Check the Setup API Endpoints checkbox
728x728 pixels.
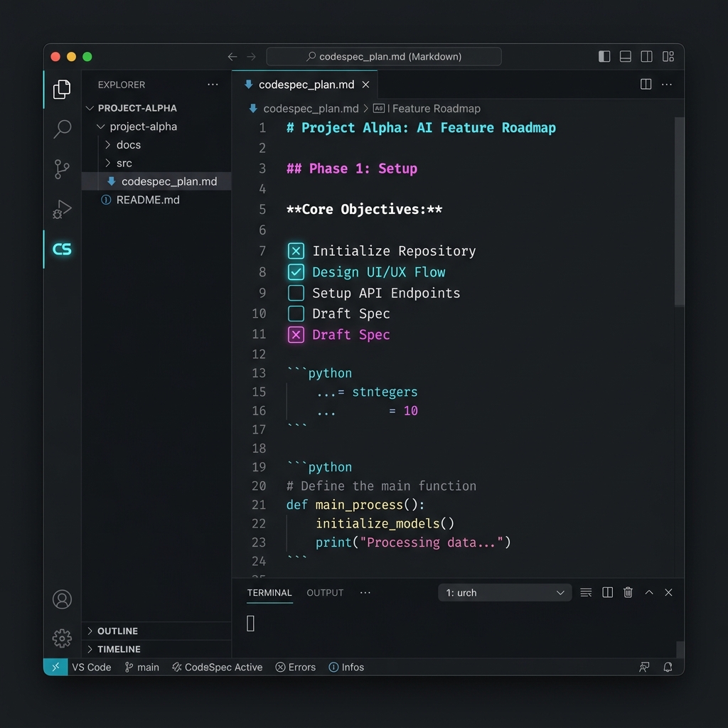[x=296, y=293]
